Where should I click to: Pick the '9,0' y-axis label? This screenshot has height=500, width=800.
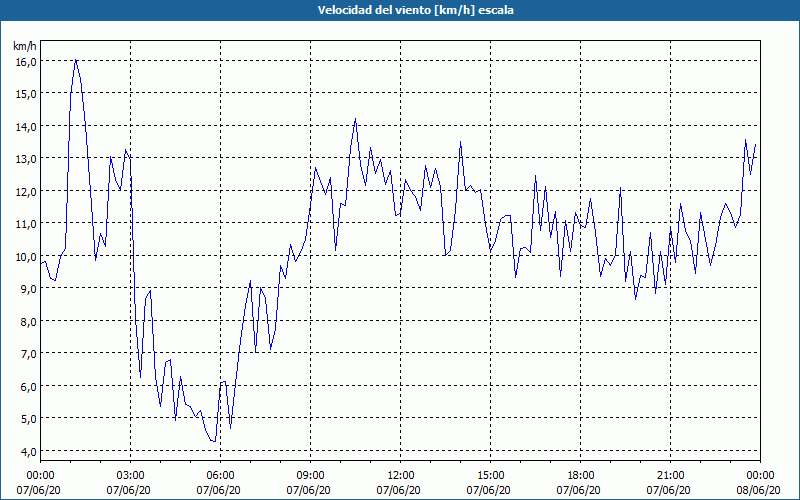tap(28, 289)
